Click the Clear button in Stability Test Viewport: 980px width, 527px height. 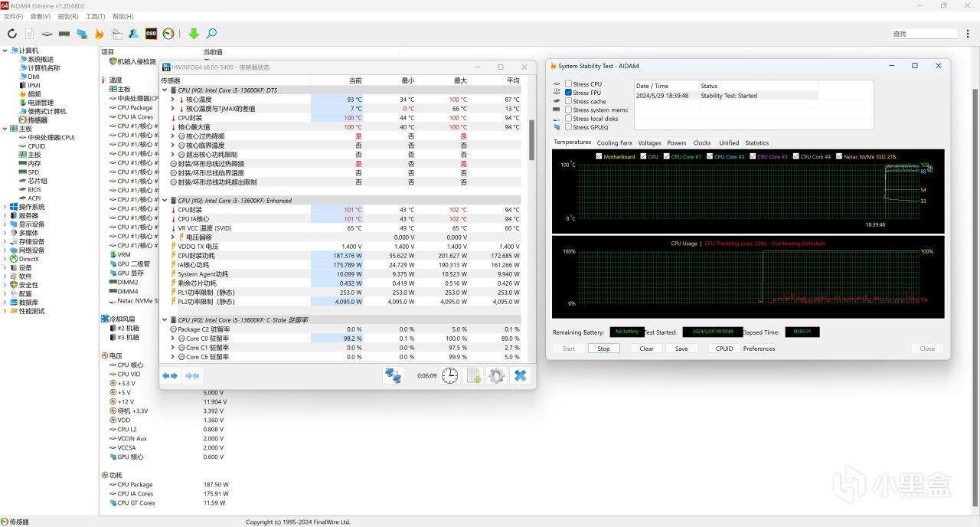pyautogui.click(x=647, y=349)
